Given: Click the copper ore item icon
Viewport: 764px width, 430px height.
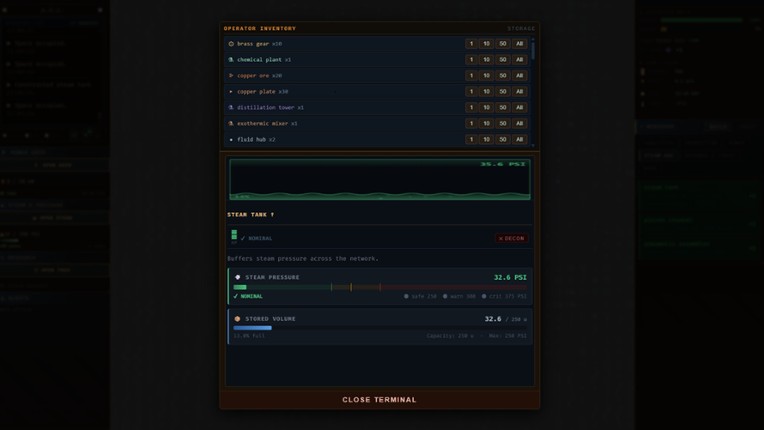Looking at the screenshot, I should click(231, 75).
